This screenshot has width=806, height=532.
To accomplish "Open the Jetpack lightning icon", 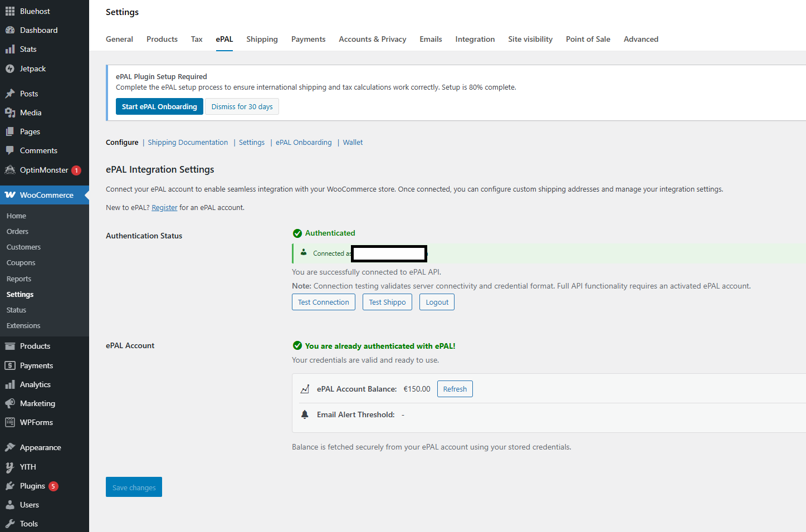I will pos(10,69).
